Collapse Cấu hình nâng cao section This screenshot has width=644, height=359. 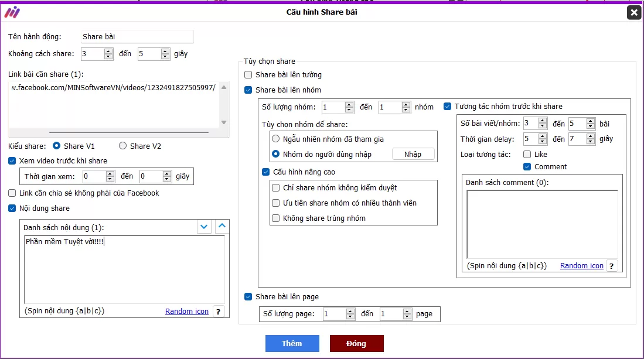point(266,172)
